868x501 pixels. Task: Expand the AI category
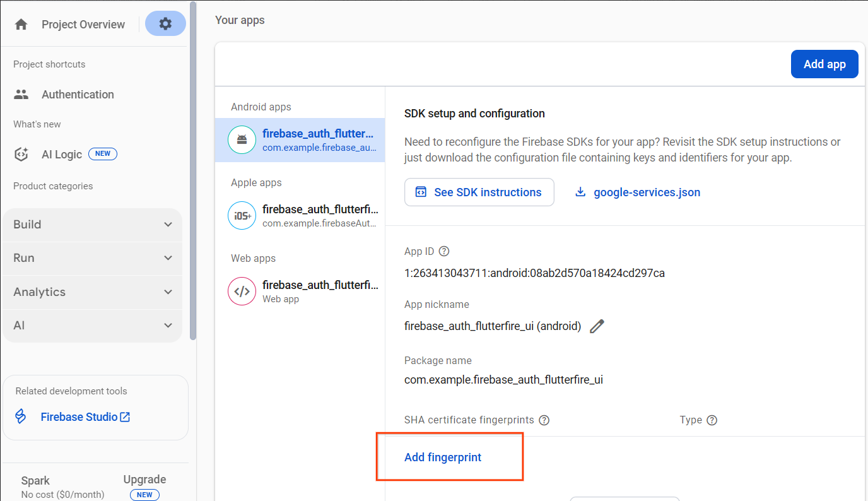click(x=92, y=326)
